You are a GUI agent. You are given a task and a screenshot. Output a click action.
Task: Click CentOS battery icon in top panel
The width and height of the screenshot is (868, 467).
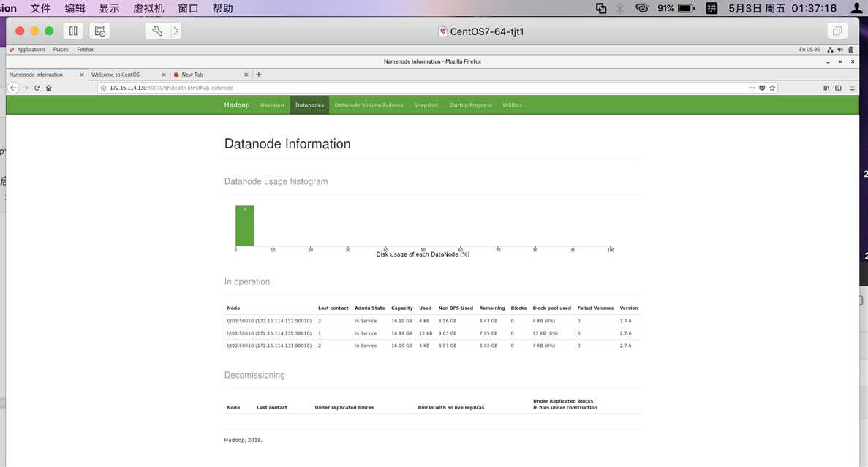851,49
